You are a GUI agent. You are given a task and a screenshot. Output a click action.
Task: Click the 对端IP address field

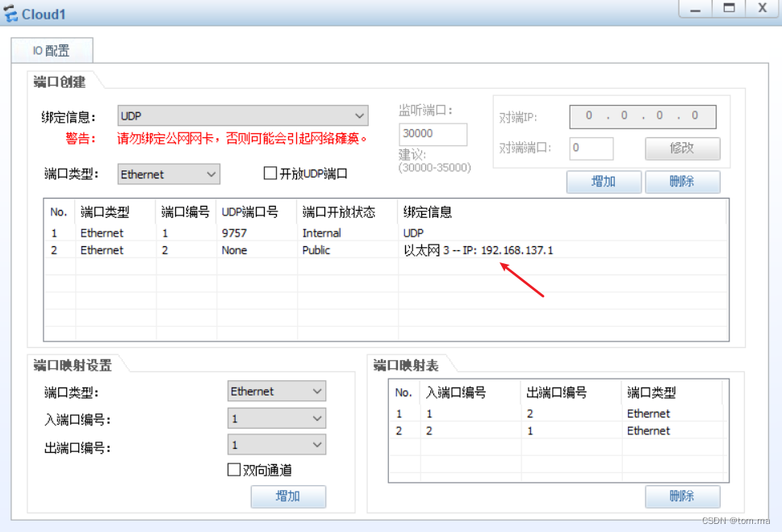(643, 115)
